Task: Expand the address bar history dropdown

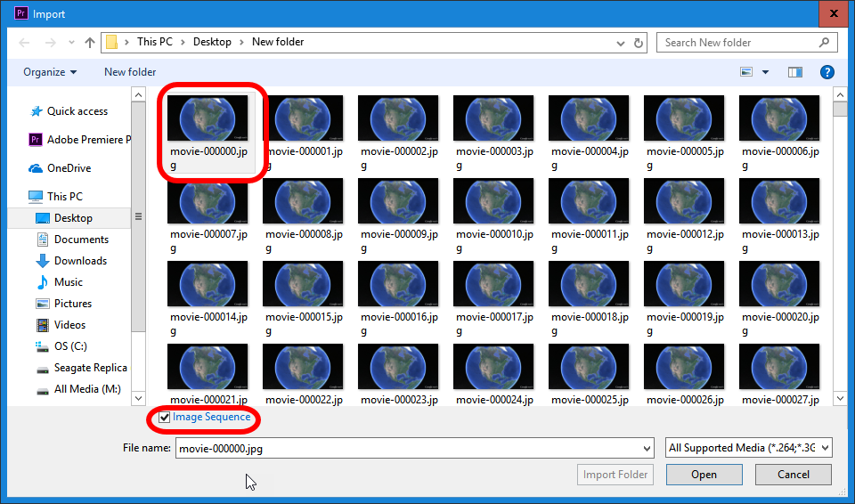Action: pos(621,43)
